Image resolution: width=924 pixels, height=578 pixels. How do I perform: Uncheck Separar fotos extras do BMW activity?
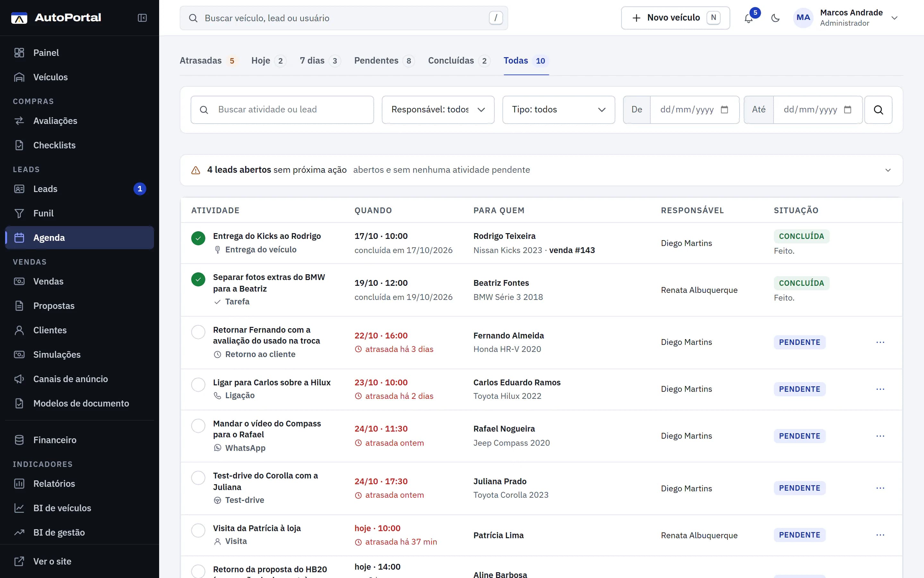198,279
